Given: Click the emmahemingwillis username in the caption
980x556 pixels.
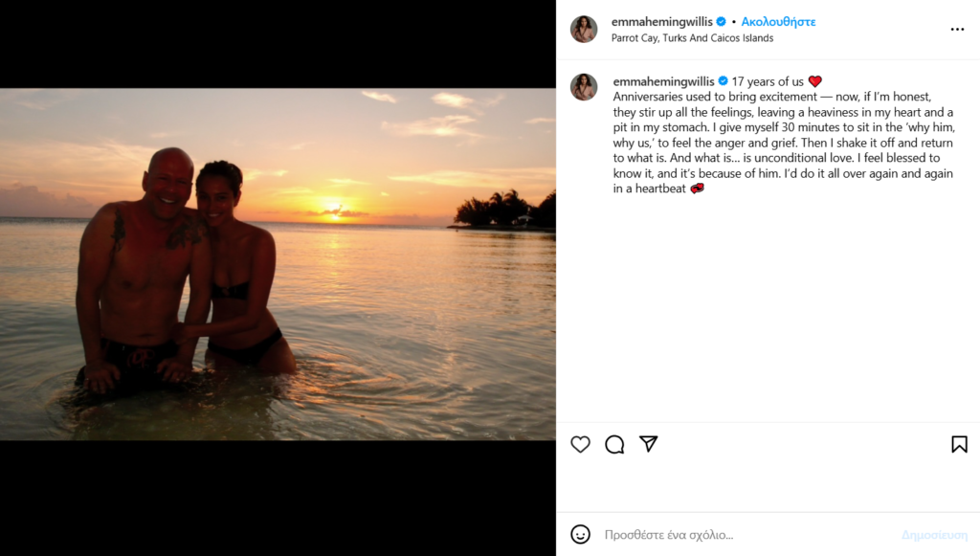Looking at the screenshot, I should click(x=663, y=81).
